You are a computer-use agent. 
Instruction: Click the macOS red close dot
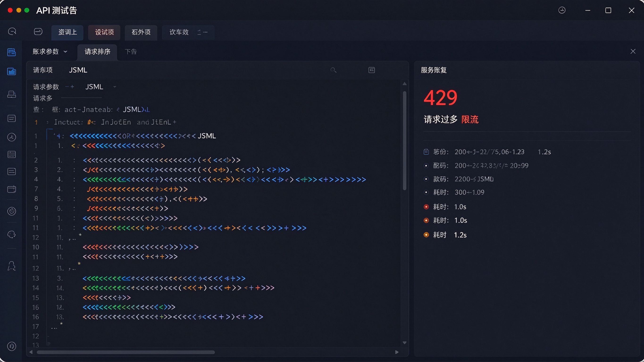coord(10,10)
